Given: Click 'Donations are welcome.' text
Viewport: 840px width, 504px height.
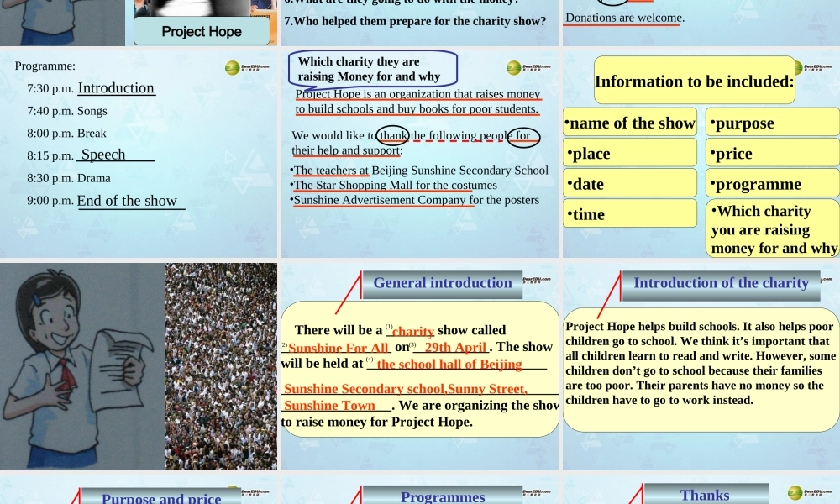Looking at the screenshot, I should (x=625, y=18).
